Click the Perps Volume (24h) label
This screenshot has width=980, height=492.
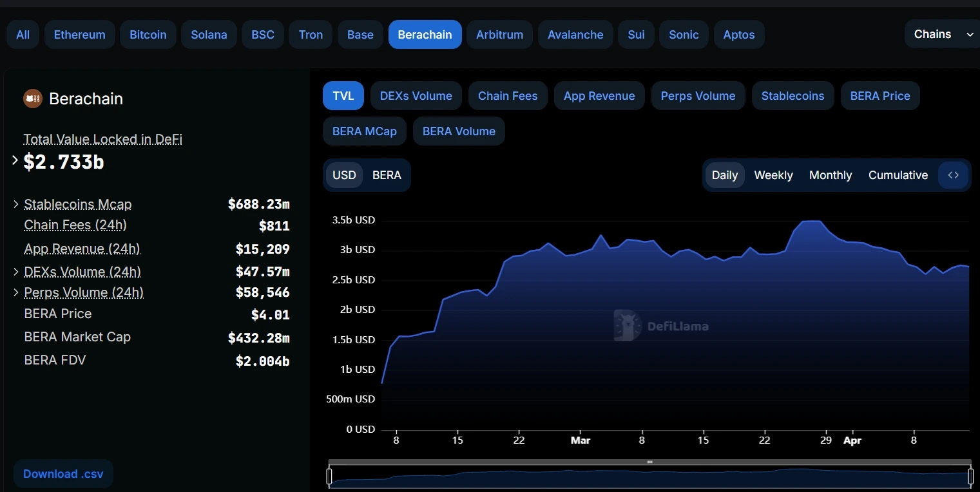pos(84,292)
